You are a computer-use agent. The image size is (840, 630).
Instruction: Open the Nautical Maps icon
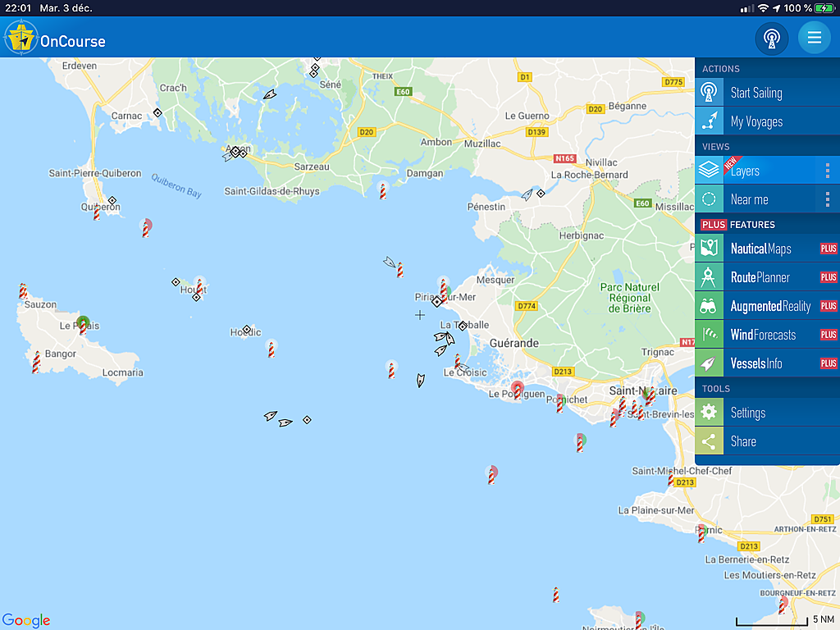[709, 248]
